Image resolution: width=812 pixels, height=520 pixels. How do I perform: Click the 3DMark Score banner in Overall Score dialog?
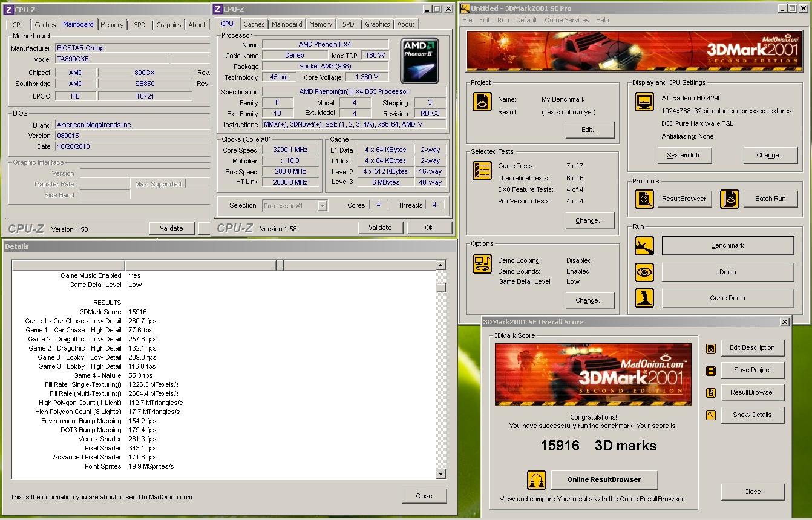(593, 374)
